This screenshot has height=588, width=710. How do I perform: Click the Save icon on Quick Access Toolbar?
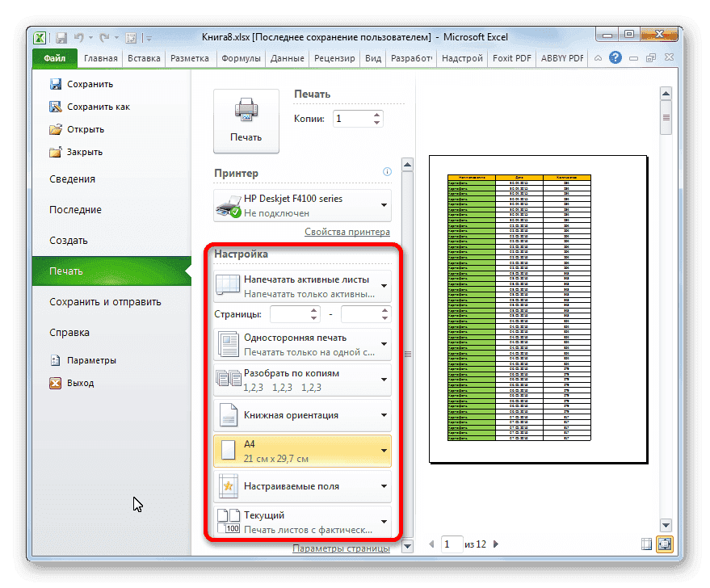(x=61, y=37)
